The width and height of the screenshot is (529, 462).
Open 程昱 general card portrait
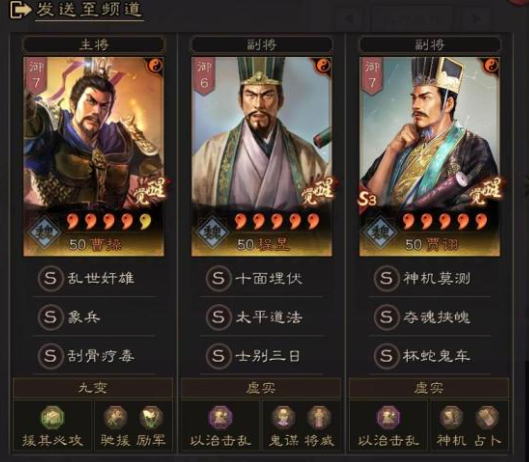(261, 157)
